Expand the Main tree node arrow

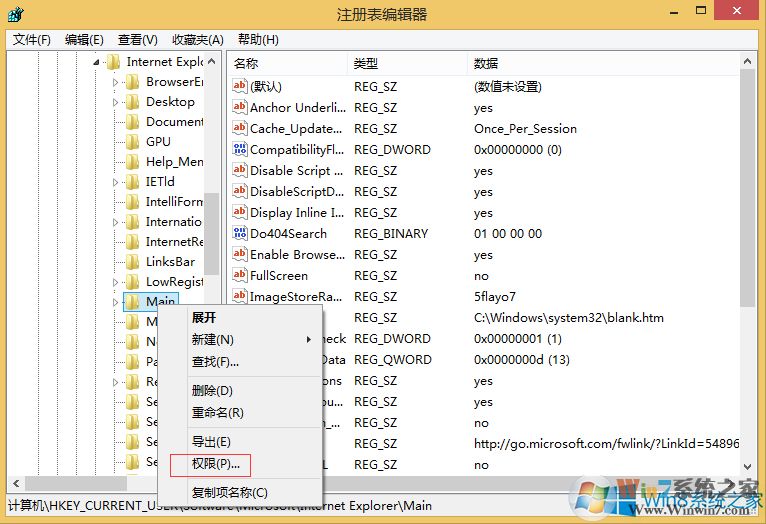[x=115, y=302]
